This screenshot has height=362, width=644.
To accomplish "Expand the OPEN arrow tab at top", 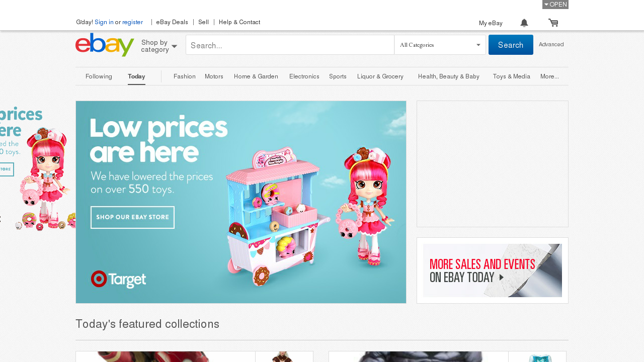I will coord(555,5).
